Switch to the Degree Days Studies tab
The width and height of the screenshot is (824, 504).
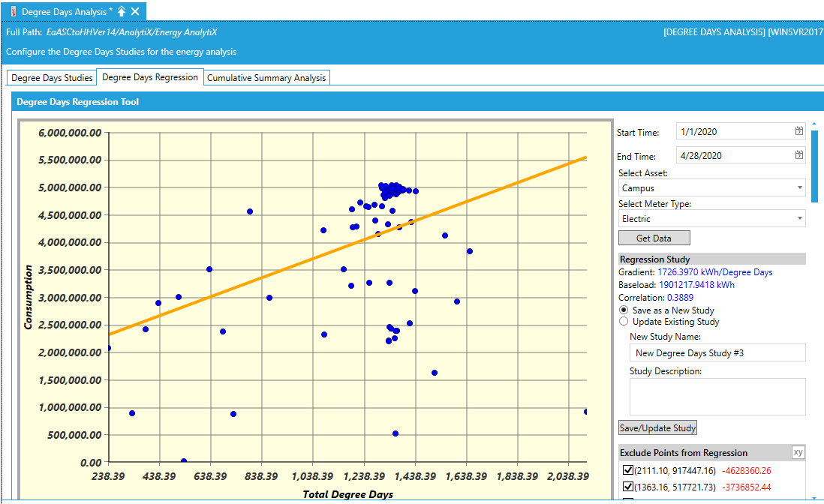coord(52,78)
